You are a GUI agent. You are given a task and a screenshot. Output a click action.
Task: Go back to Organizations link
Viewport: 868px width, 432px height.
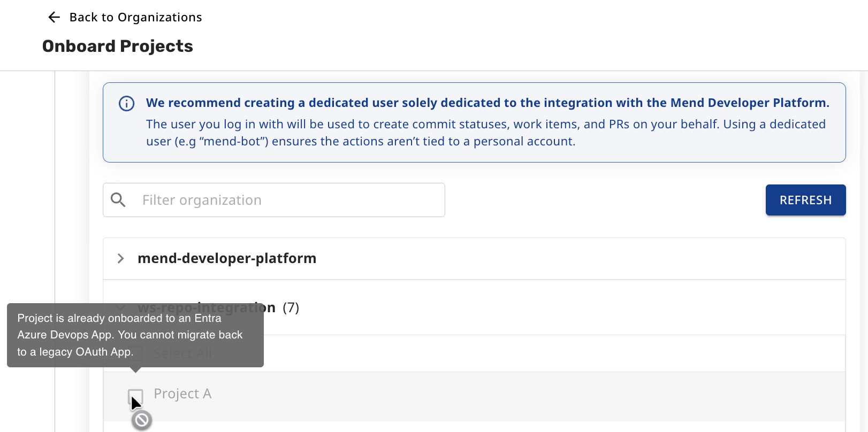tap(135, 17)
